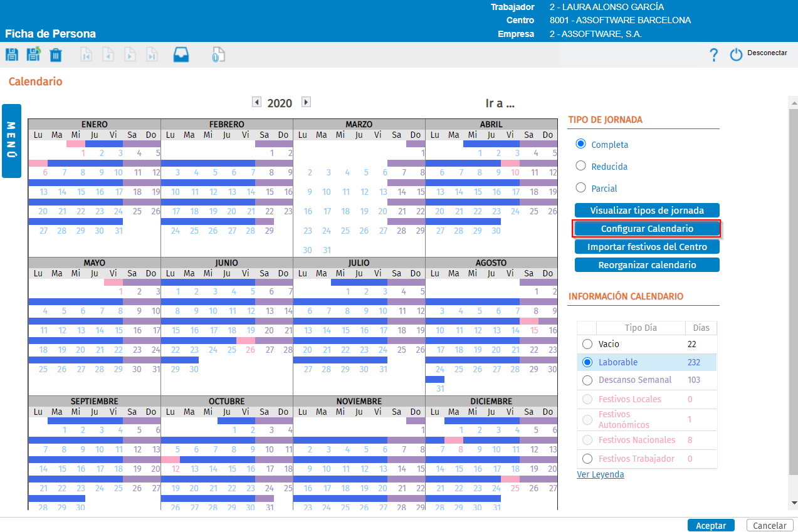This screenshot has height=532, width=798.
Task: Open the attached documents paperclip icon
Action: [218, 55]
